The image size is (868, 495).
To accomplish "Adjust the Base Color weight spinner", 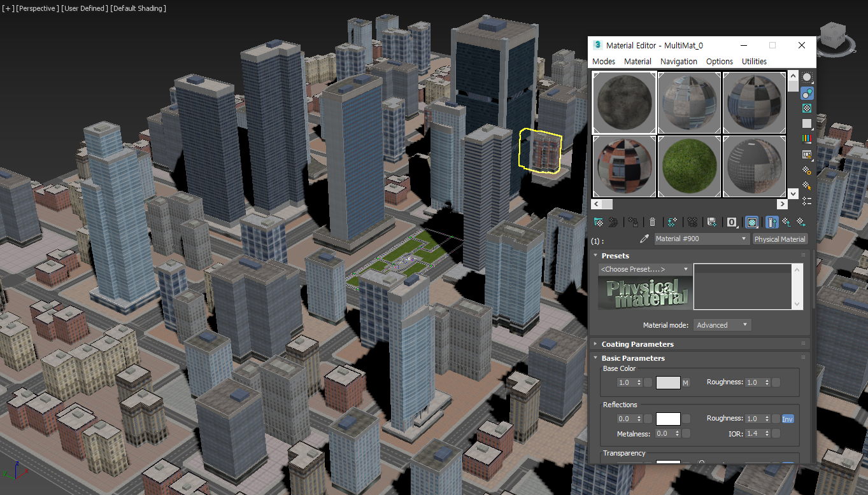I will pyautogui.click(x=639, y=383).
